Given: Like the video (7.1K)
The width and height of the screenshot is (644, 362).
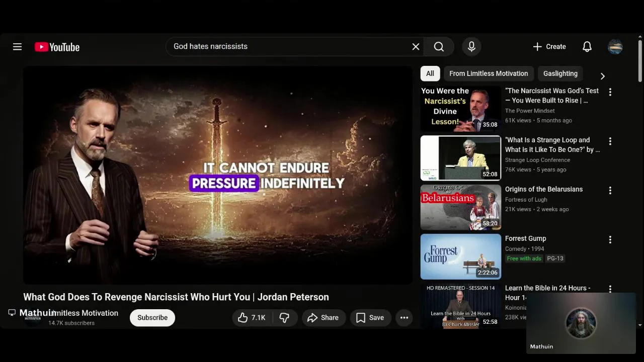Looking at the screenshot, I should click(x=252, y=318).
